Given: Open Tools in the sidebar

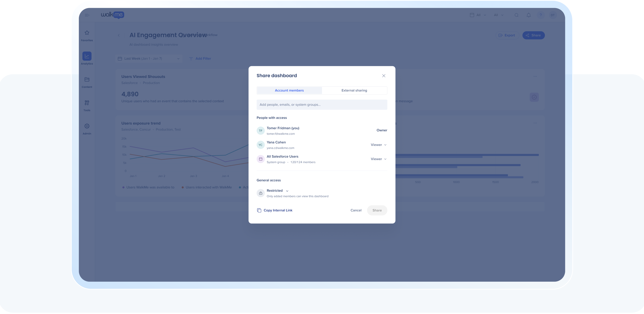Looking at the screenshot, I should (x=87, y=106).
